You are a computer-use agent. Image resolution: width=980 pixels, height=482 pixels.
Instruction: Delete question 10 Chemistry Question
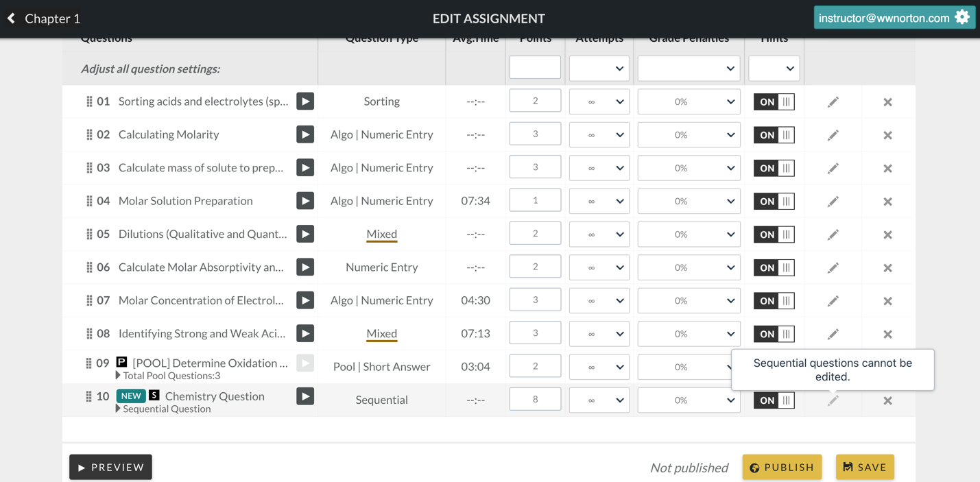(x=887, y=400)
